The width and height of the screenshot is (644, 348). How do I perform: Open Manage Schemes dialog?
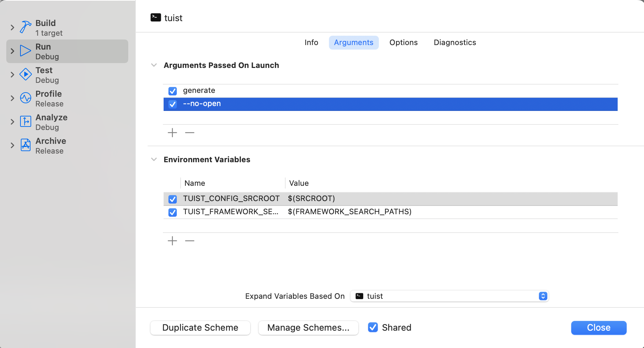[308, 328]
